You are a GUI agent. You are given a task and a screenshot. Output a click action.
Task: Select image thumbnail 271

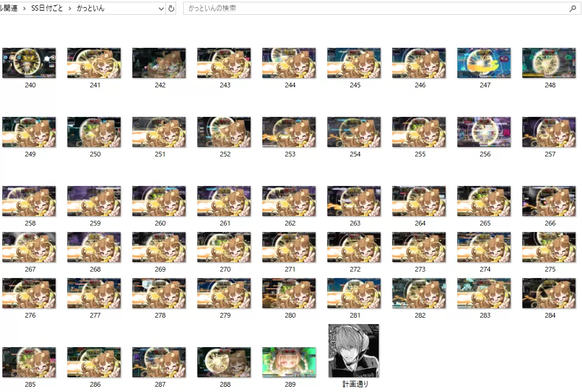289,247
